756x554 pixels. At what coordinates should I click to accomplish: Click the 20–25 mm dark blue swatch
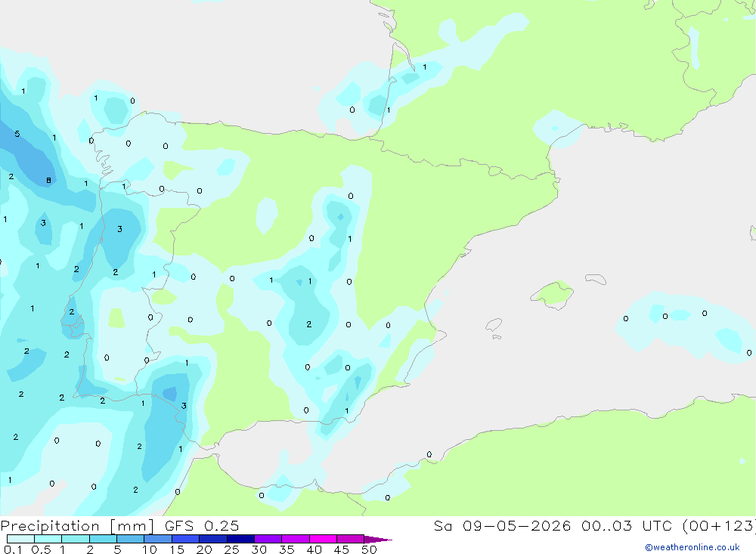click(212, 539)
